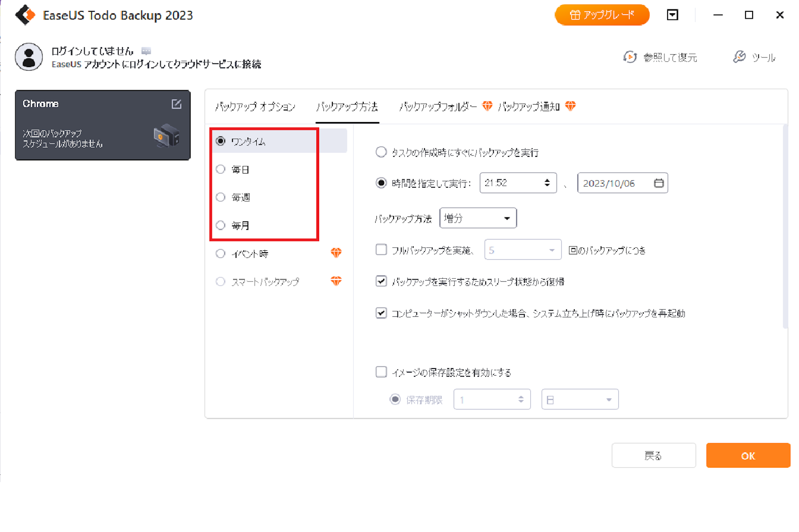The width and height of the screenshot is (799, 532).
Task: Open the Tools (ツール) wrench icon
Action: (739, 57)
